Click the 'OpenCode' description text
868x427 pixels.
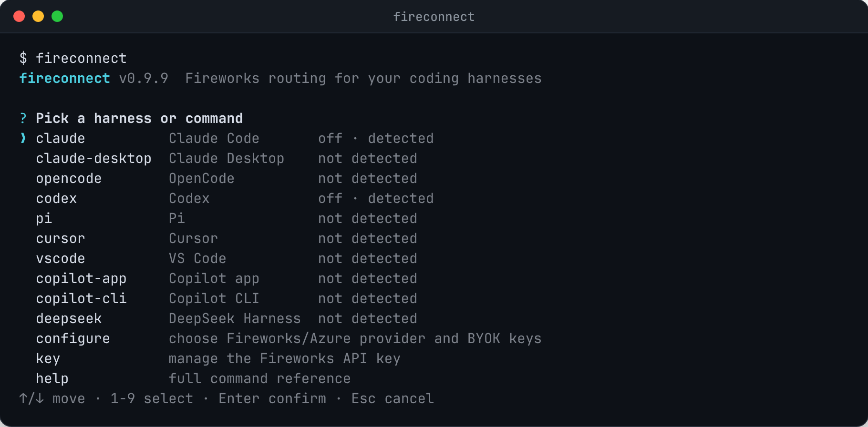pyautogui.click(x=202, y=178)
